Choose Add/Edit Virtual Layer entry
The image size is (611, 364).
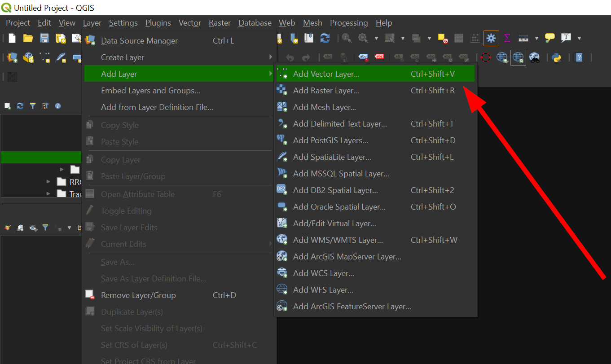(374, 223)
